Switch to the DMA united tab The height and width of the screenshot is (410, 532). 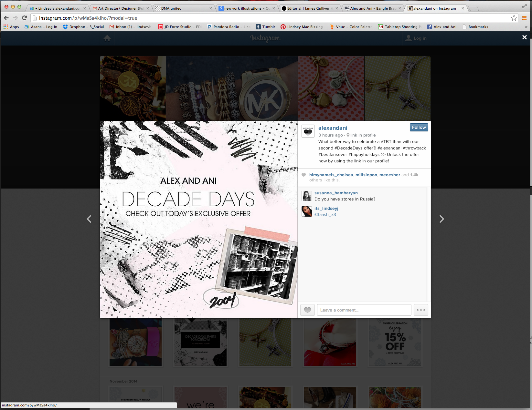click(x=184, y=8)
